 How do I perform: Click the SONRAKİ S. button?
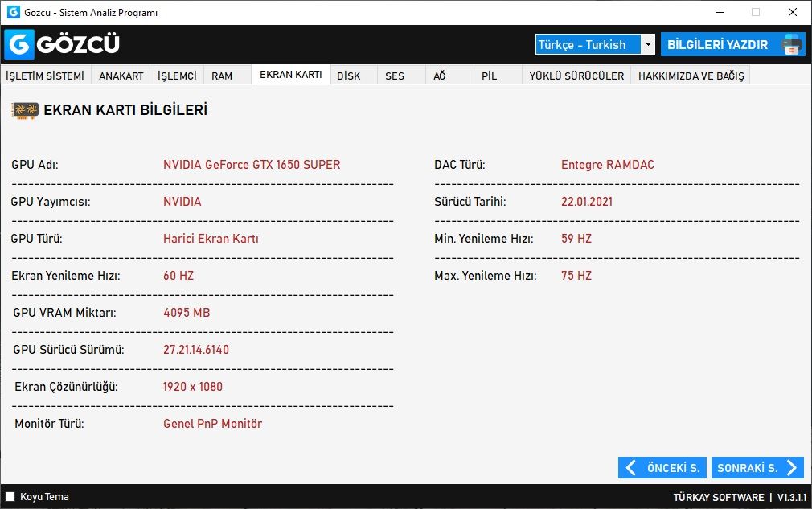coord(757,467)
